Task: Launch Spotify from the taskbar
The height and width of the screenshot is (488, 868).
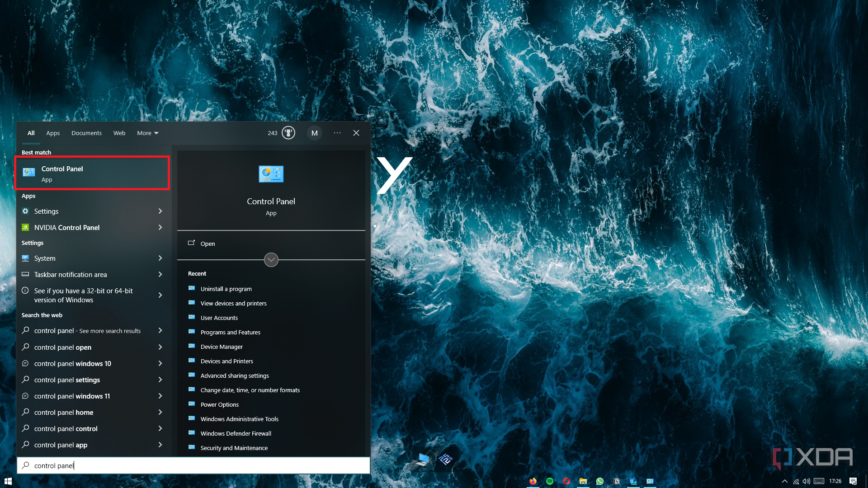Action: coord(550,481)
